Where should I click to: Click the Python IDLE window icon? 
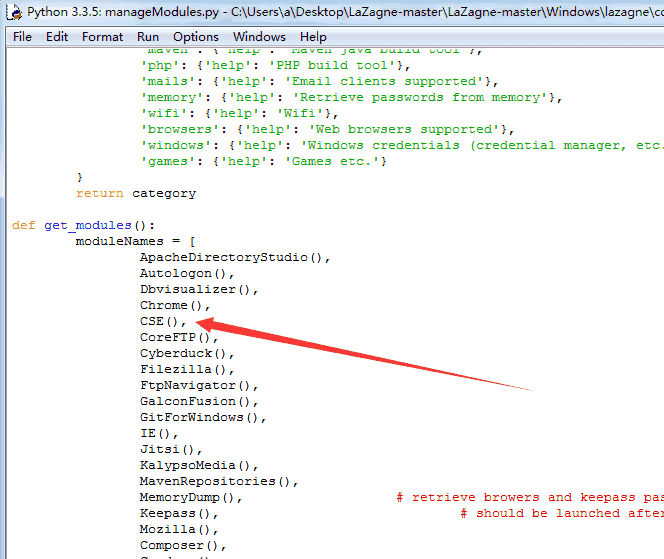pos(14,12)
